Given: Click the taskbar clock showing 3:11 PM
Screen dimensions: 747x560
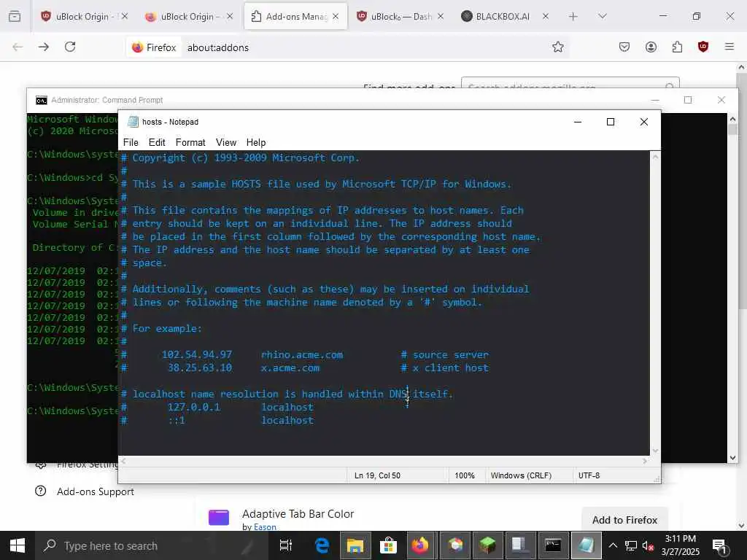Looking at the screenshot, I should click(681, 545).
